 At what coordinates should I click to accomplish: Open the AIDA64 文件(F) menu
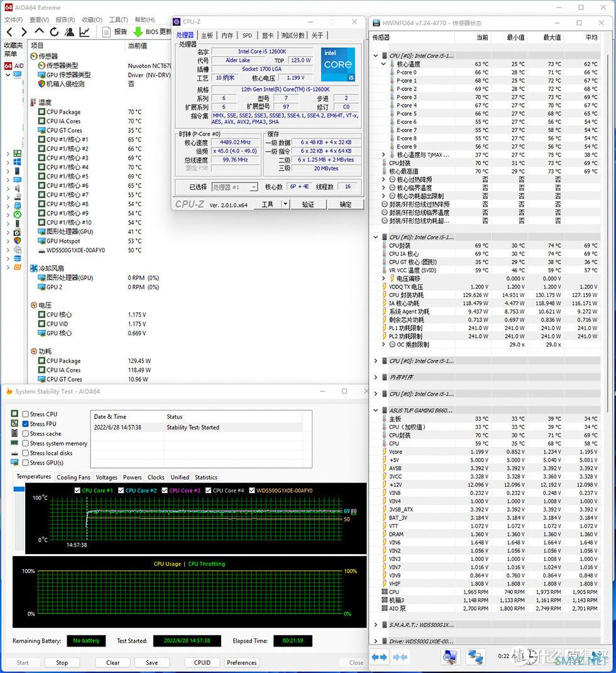tap(13, 19)
